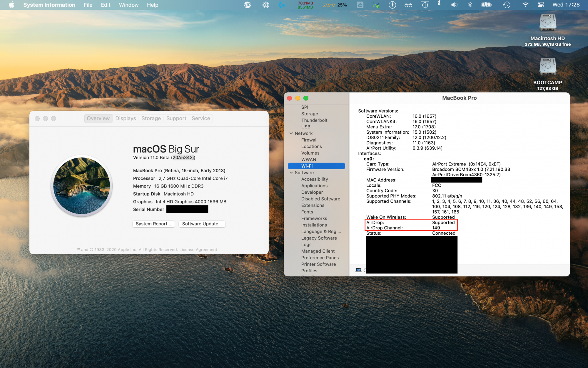
Task: Select Language & Region in the sidebar
Action: coord(321,231)
